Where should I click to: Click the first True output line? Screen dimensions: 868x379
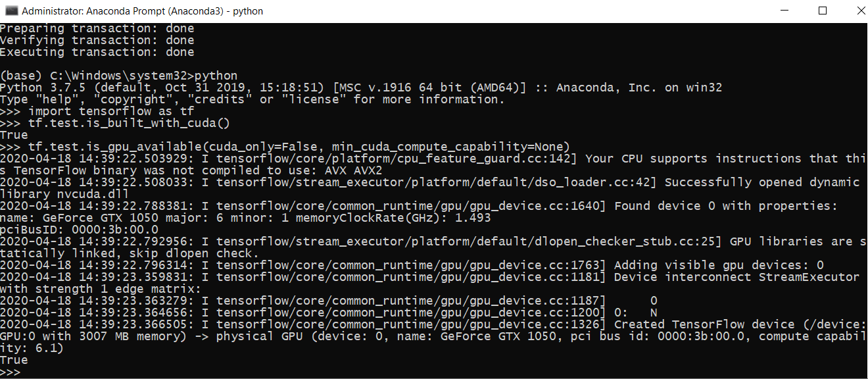pos(14,135)
